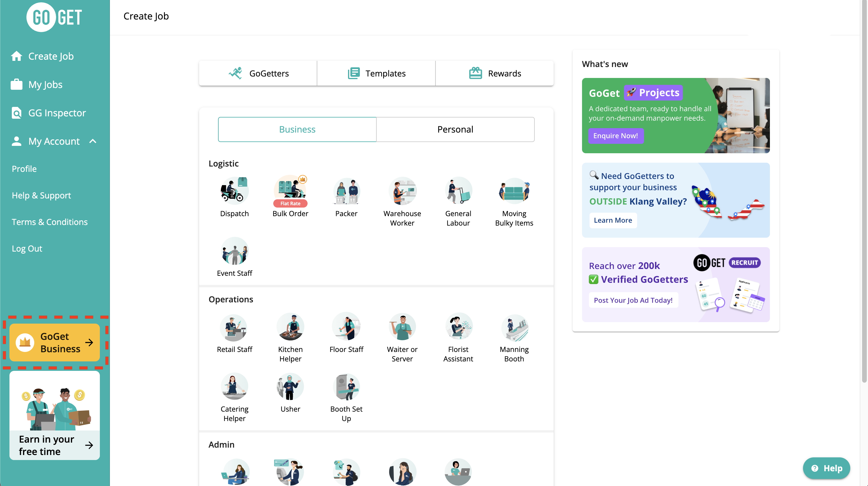
Task: Open the GoGet Business banner
Action: click(55, 343)
